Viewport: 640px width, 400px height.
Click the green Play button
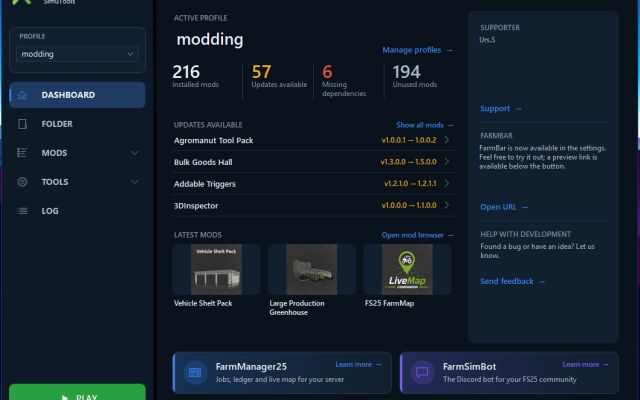[x=77, y=393]
